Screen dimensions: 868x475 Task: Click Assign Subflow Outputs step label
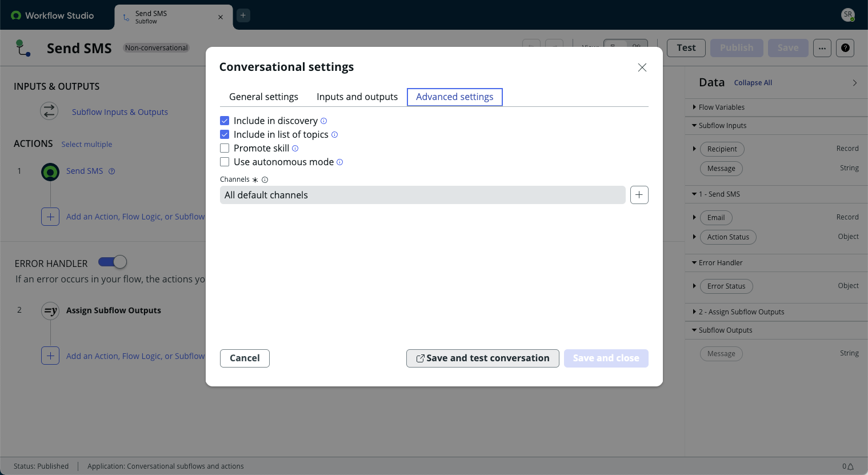click(114, 310)
